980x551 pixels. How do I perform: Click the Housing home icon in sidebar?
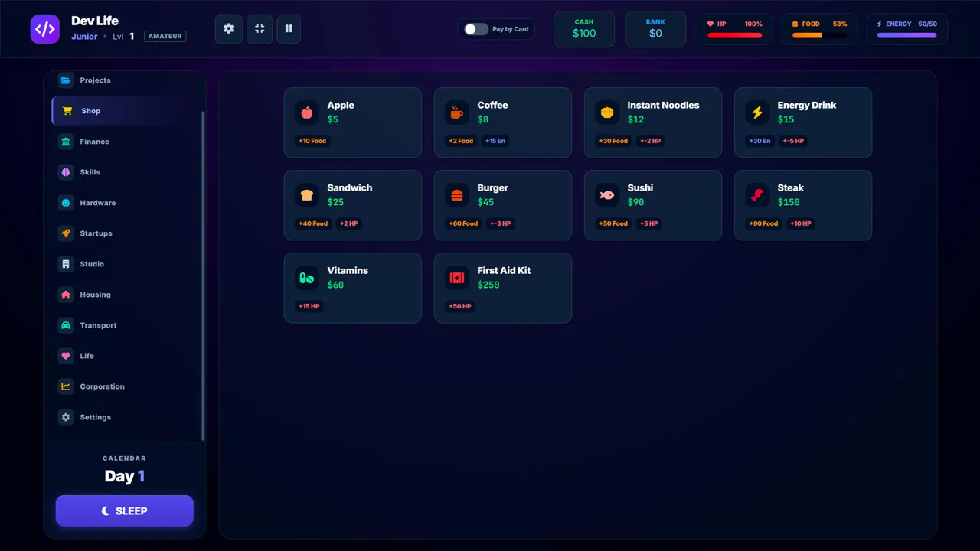(66, 295)
